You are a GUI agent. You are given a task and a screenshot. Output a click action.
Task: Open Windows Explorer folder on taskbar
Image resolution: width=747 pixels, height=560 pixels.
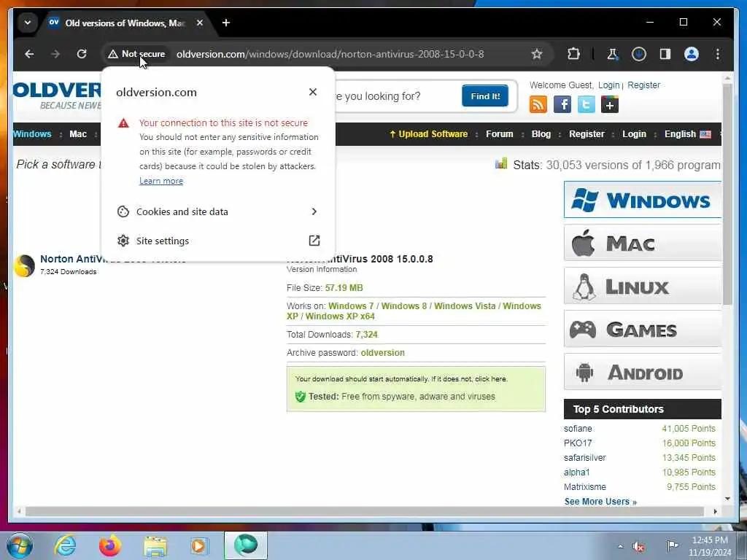pyautogui.click(x=155, y=547)
